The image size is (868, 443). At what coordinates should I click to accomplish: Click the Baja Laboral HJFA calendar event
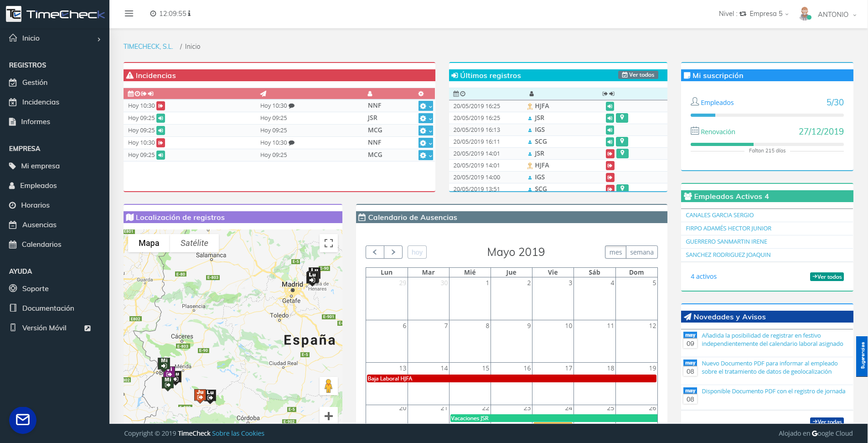(511, 379)
